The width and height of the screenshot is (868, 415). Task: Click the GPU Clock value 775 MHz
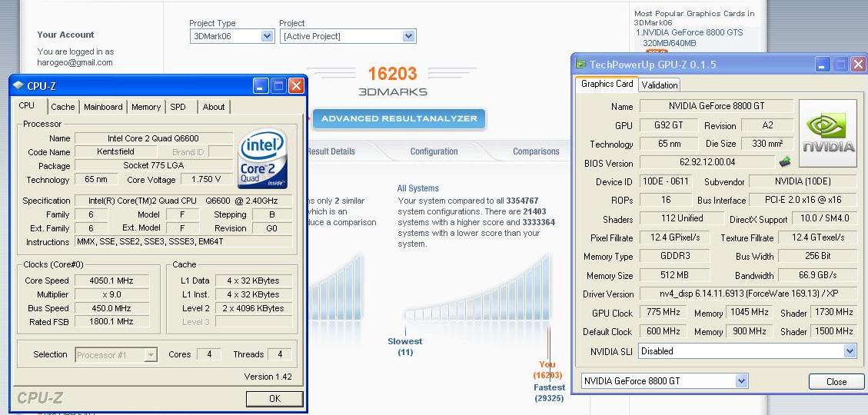tap(663, 312)
